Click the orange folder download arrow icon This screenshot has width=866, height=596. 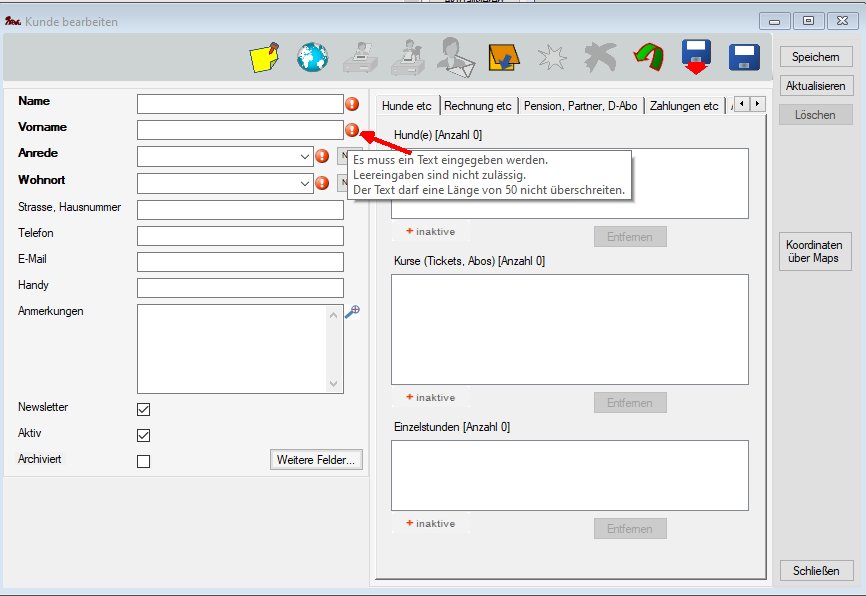point(503,58)
